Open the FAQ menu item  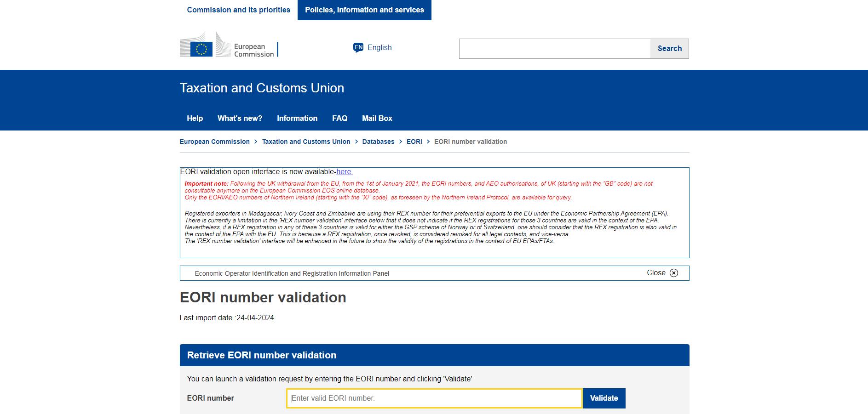(x=339, y=118)
